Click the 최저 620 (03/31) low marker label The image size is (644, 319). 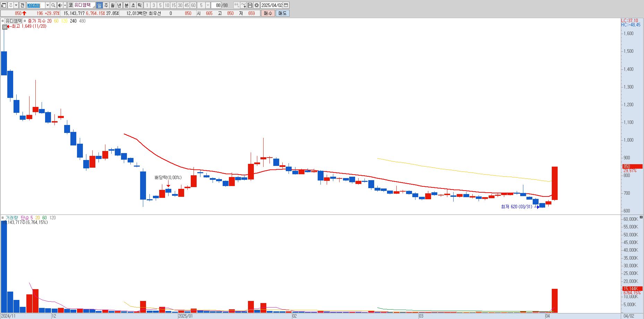coord(516,207)
